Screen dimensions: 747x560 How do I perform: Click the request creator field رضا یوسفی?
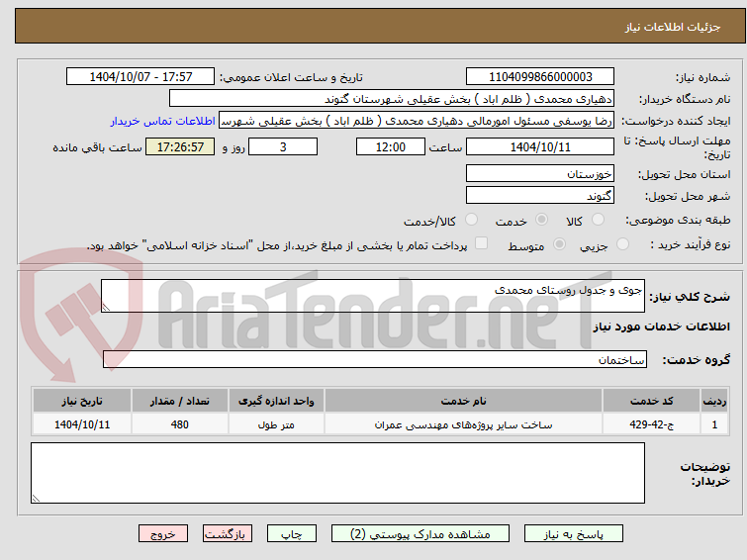[417, 121]
